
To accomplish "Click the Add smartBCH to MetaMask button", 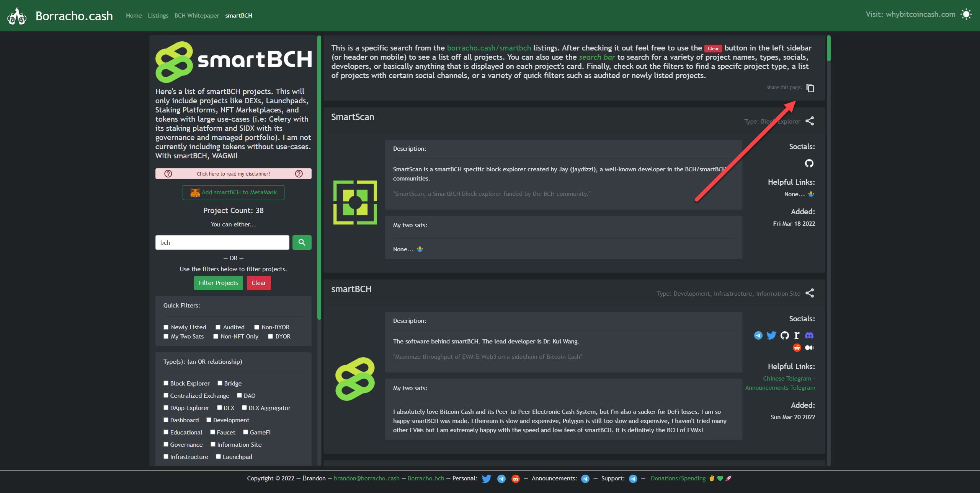I will pyautogui.click(x=234, y=192).
